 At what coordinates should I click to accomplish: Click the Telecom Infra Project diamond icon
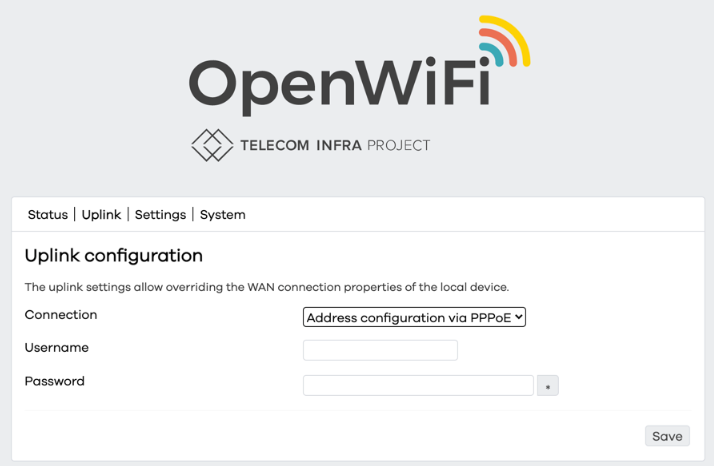pos(211,145)
